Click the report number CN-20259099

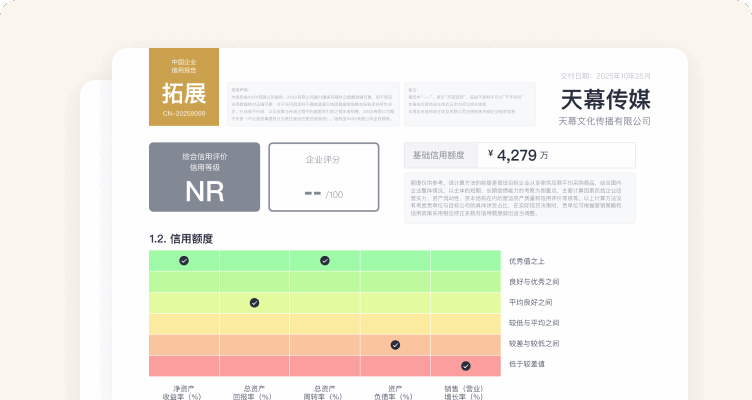184,114
